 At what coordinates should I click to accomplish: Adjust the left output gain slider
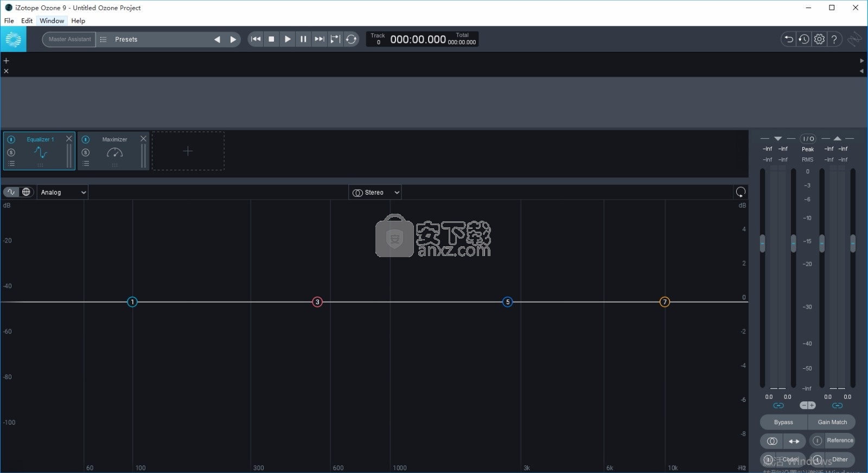coord(822,243)
